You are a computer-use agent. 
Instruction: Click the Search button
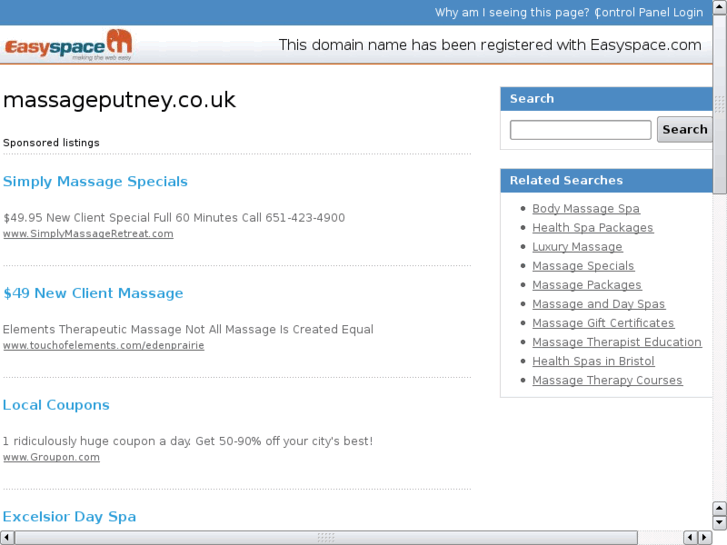684,129
